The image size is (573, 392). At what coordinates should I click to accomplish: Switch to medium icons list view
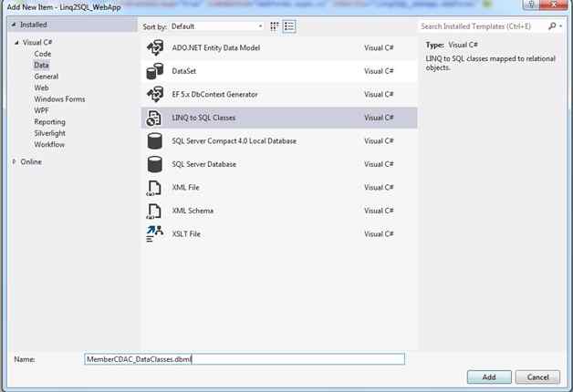289,26
